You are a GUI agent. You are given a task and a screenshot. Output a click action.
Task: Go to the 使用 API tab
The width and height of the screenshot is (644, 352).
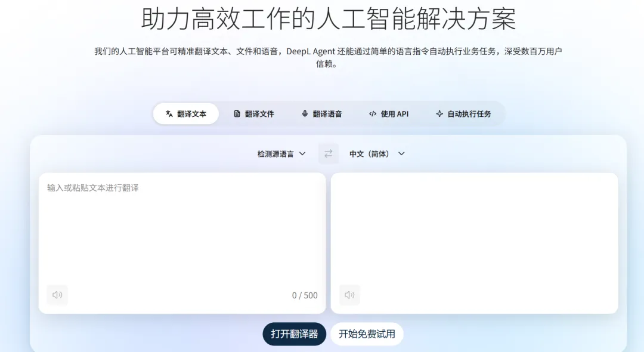[389, 114]
